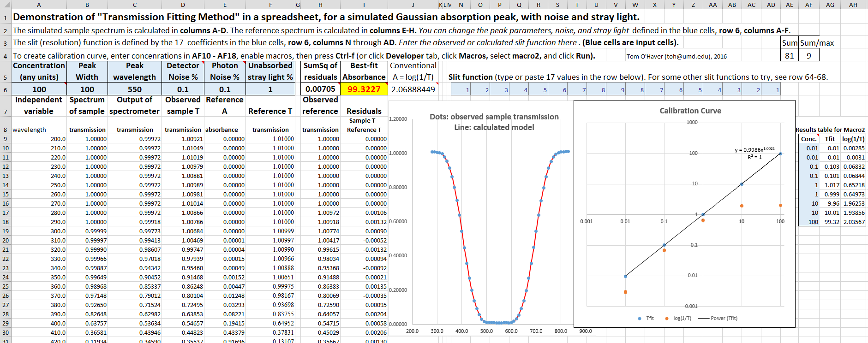Click the Peak wavelength cell containing 550

click(x=135, y=89)
